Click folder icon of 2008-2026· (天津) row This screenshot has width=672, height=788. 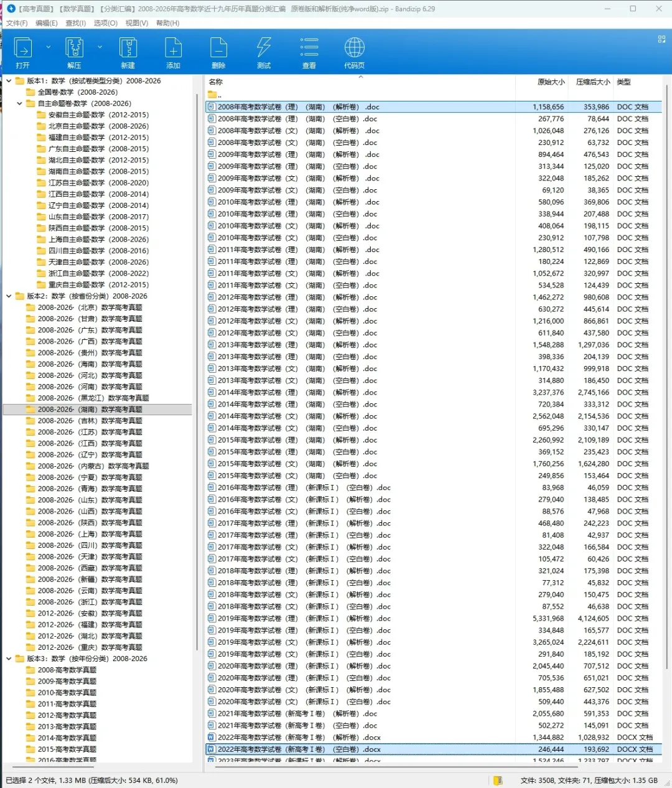tap(30, 556)
